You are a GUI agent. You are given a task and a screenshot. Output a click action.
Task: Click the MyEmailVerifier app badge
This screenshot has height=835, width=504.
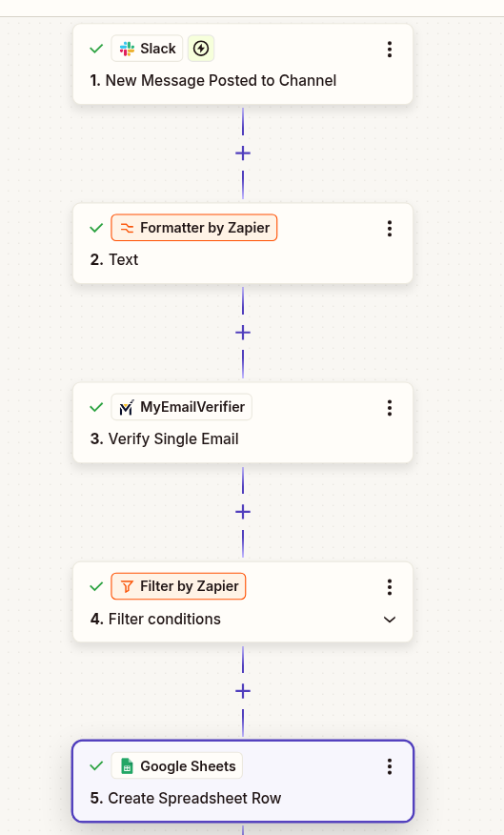(x=181, y=407)
